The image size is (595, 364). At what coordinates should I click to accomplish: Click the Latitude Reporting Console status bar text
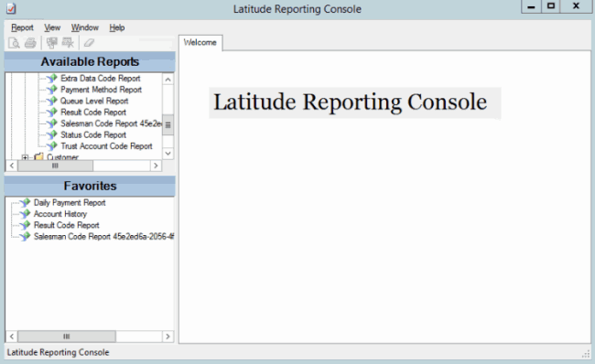pos(58,353)
